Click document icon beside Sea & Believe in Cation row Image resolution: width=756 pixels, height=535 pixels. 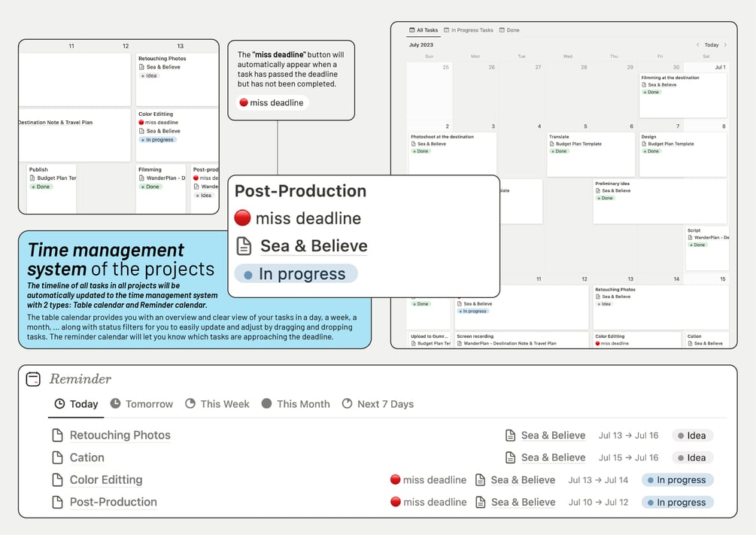(x=510, y=457)
